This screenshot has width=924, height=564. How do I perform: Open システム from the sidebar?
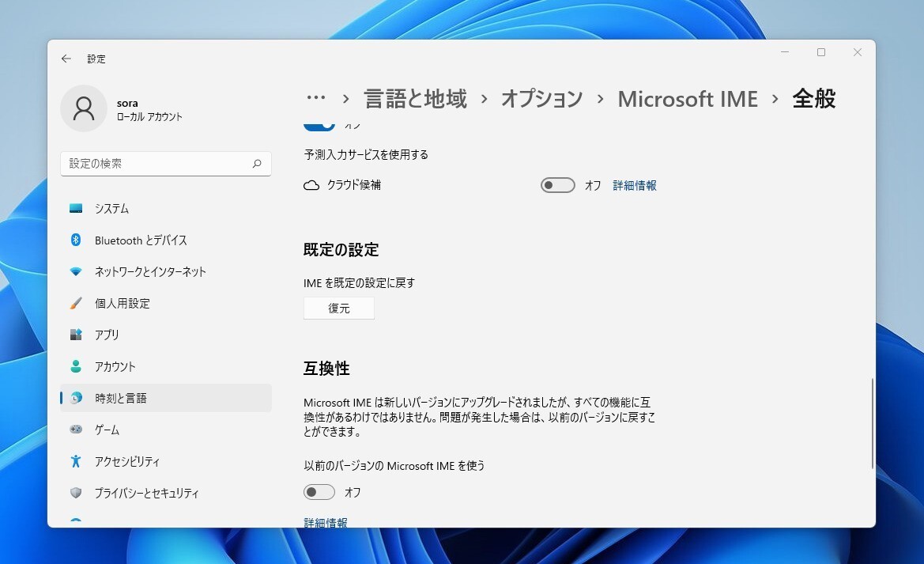(x=111, y=209)
